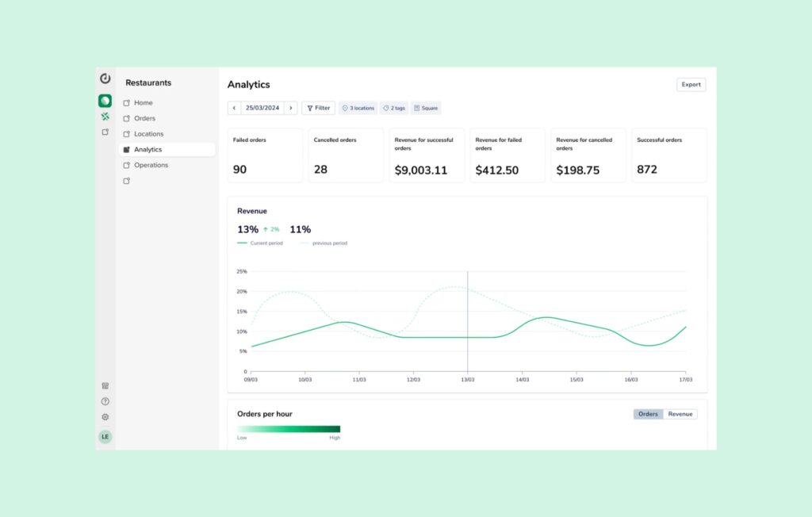Open the 2 tags filter chip

394,108
